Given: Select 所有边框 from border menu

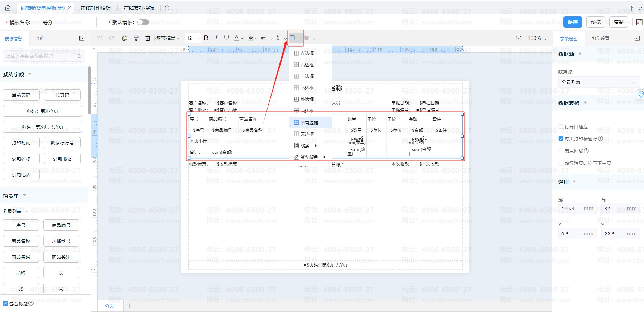Looking at the screenshot, I should tap(309, 122).
